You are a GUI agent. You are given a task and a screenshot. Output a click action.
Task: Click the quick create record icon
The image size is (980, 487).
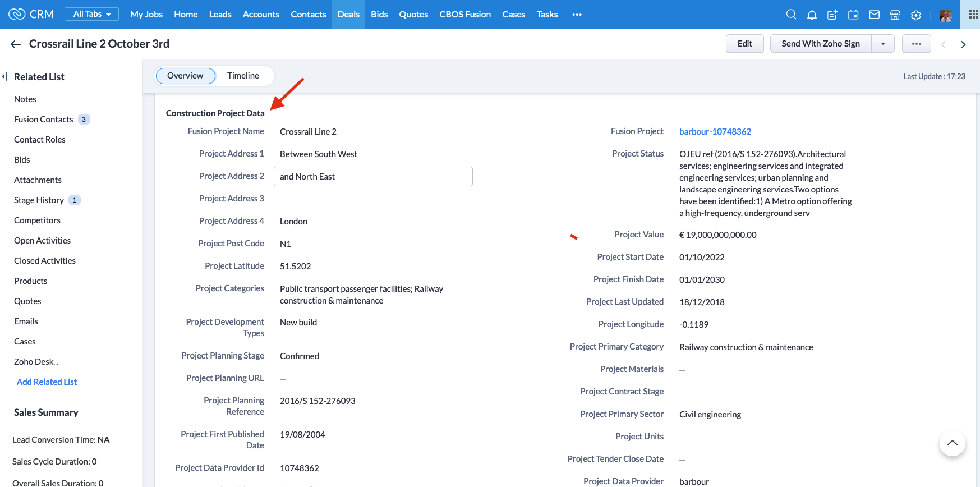[x=832, y=15]
